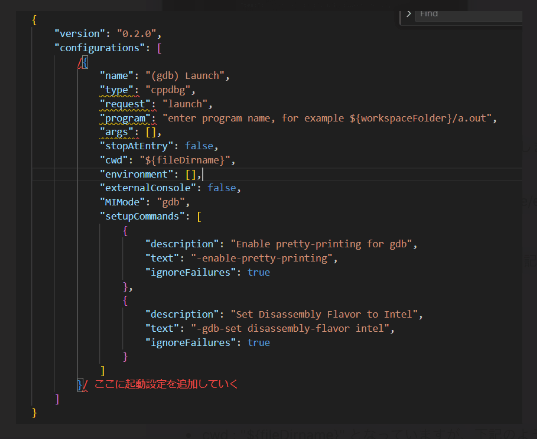Click the "externalConsole" key
Screen dimensions: 537x439
coord(148,188)
